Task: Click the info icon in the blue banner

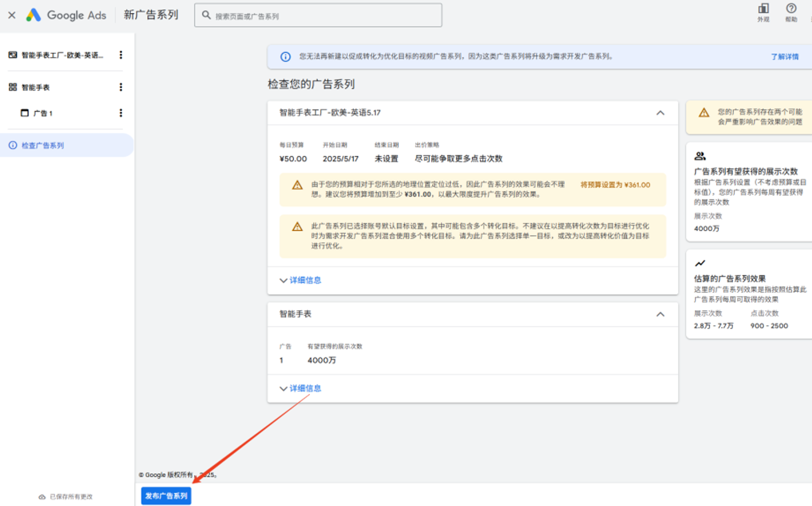Action: [x=285, y=57]
